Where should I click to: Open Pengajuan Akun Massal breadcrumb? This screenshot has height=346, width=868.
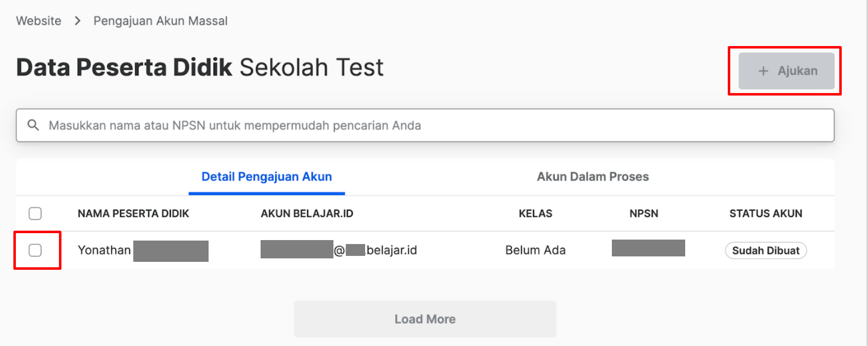[161, 21]
